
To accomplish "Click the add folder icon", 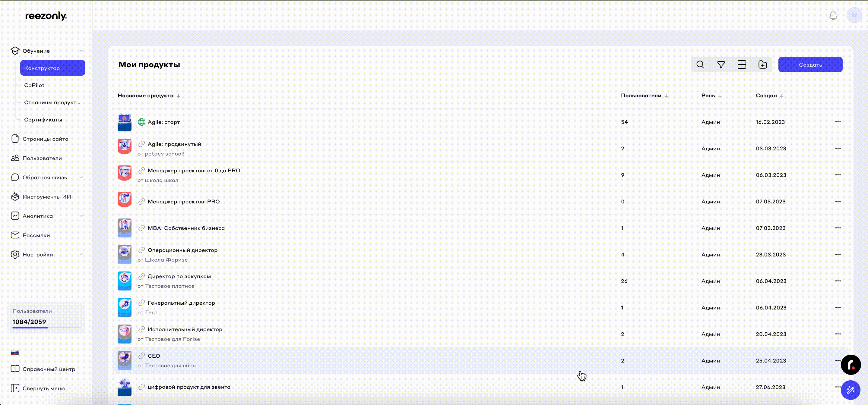I will 762,65.
